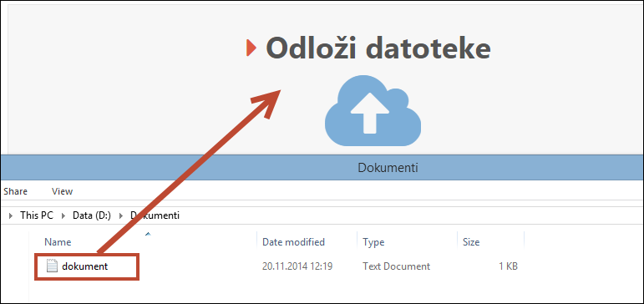
Task: Sort by the Size column header
Action: (471, 242)
